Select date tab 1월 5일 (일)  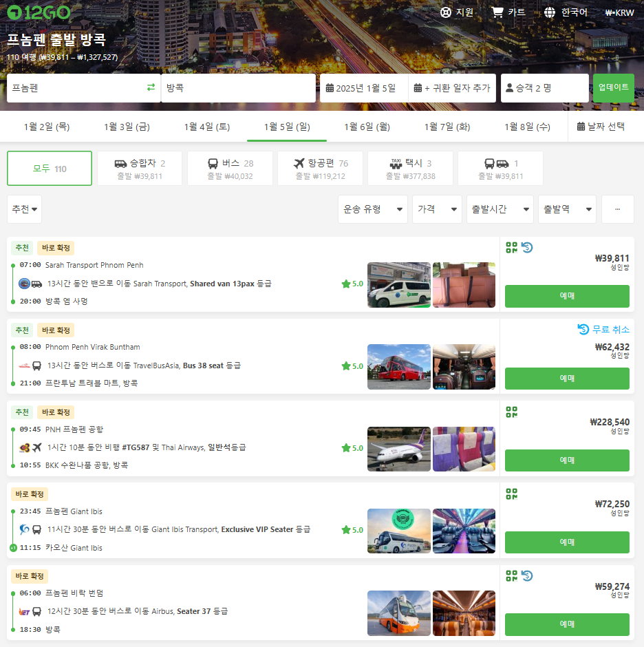point(287,127)
